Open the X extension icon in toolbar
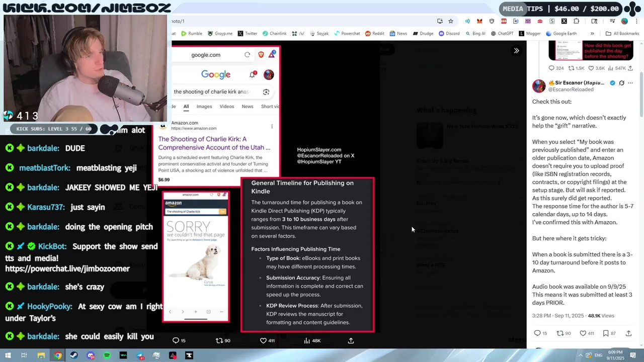644x362 pixels. point(564,21)
